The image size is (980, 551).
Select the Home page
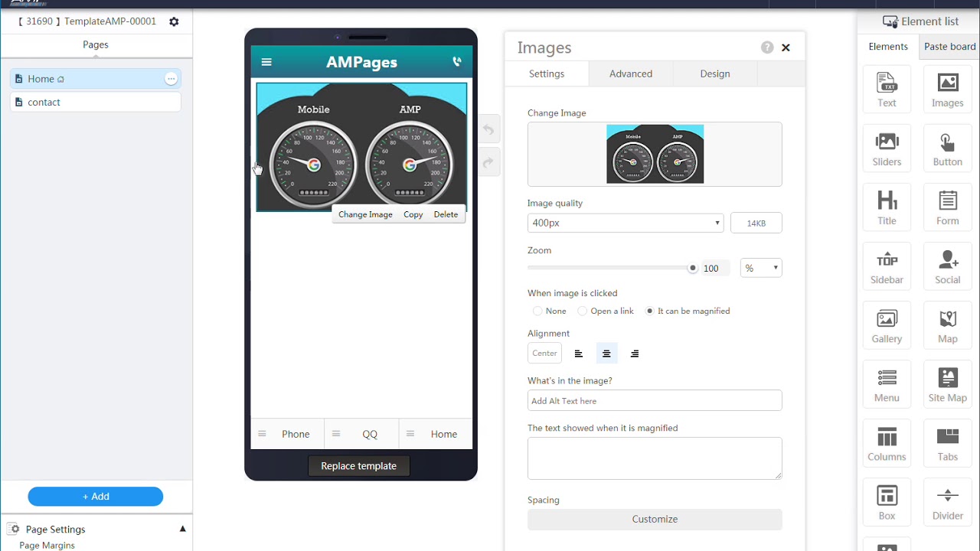point(96,79)
